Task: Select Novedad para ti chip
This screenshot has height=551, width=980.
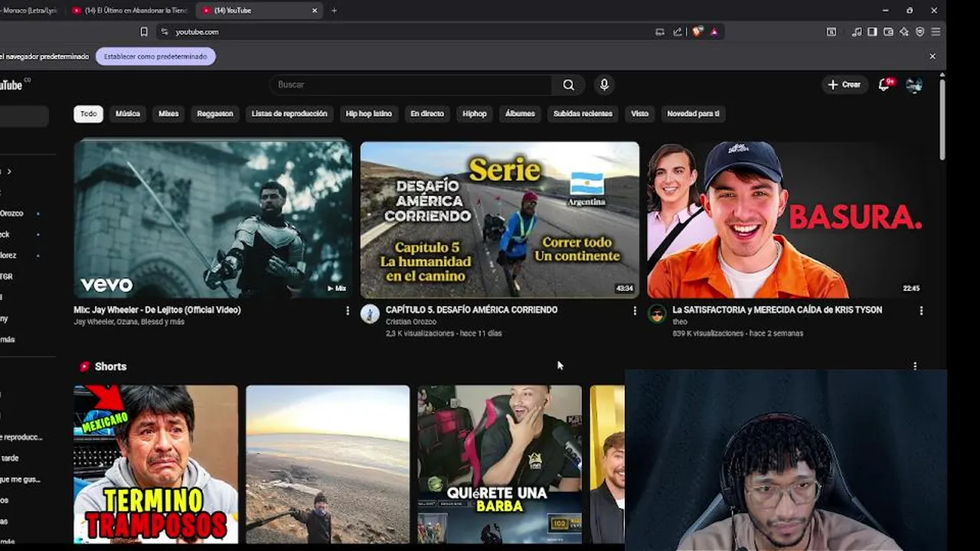Action: point(693,113)
